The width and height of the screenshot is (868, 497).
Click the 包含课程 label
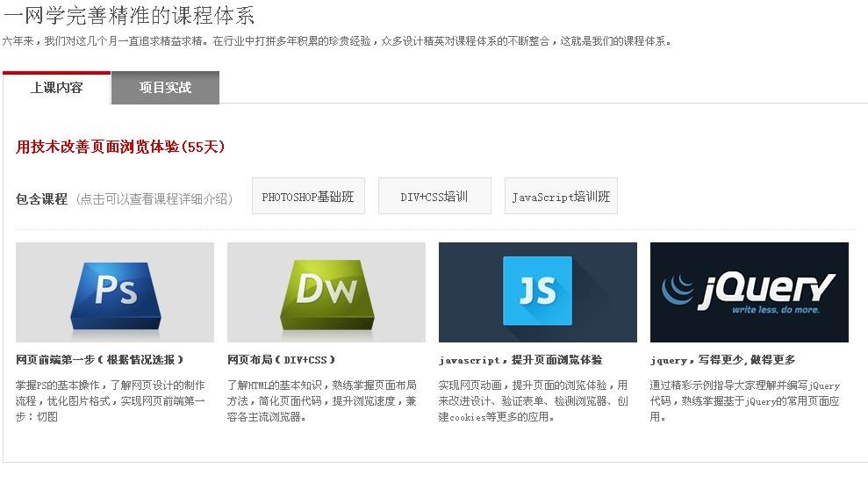pos(41,199)
